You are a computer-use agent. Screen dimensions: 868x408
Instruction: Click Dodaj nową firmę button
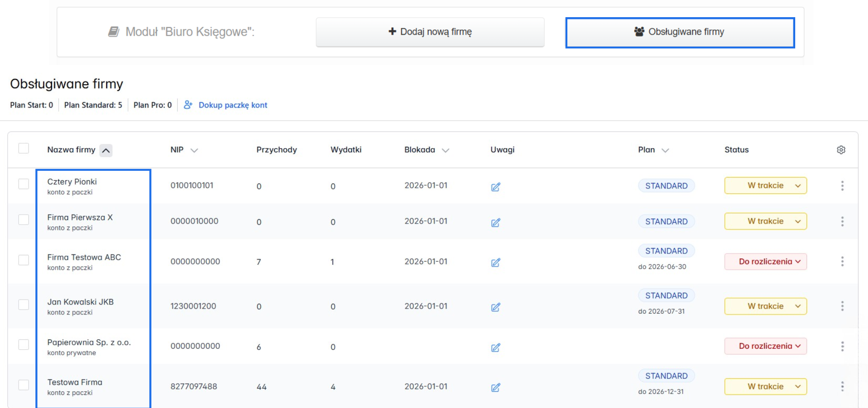430,32
